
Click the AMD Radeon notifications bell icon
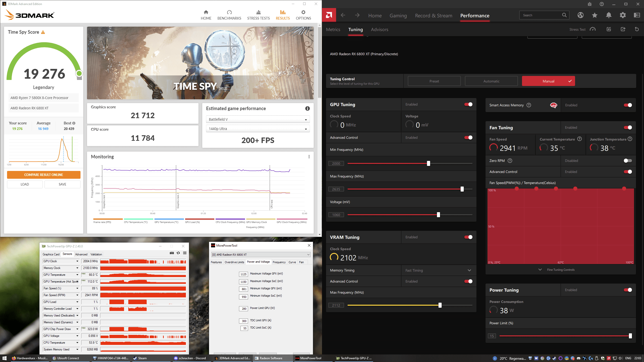tap(609, 15)
